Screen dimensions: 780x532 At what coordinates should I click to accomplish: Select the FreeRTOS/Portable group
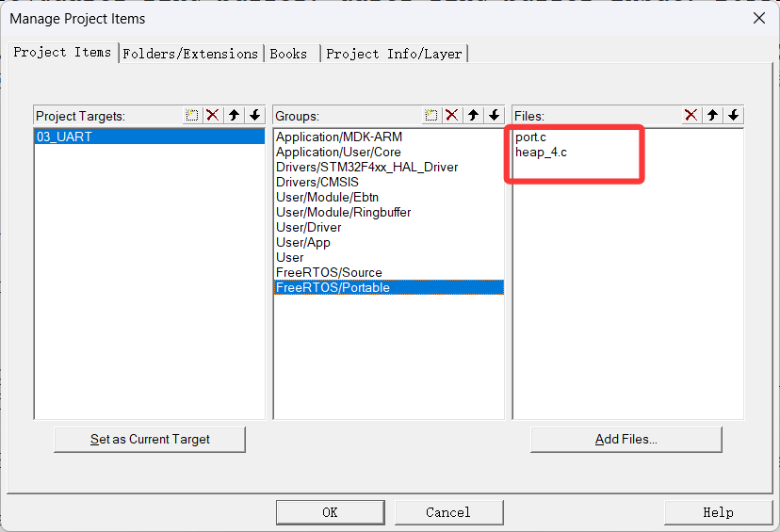pos(388,287)
